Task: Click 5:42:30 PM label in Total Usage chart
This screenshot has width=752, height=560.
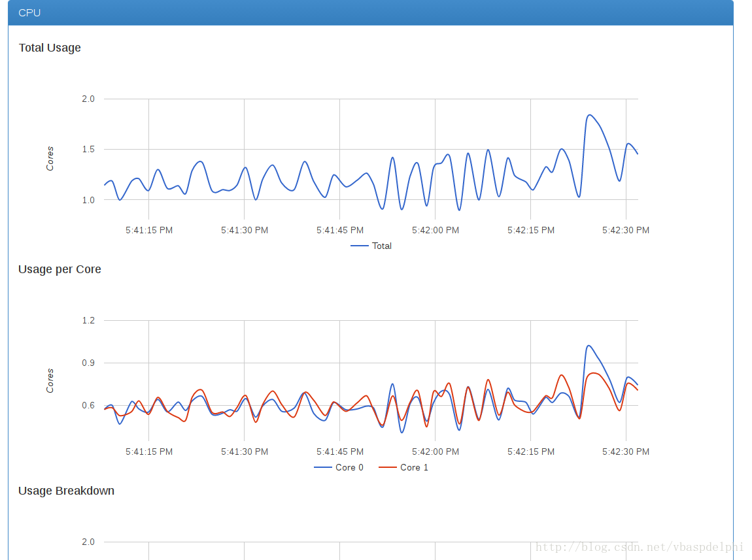Action: (x=625, y=231)
